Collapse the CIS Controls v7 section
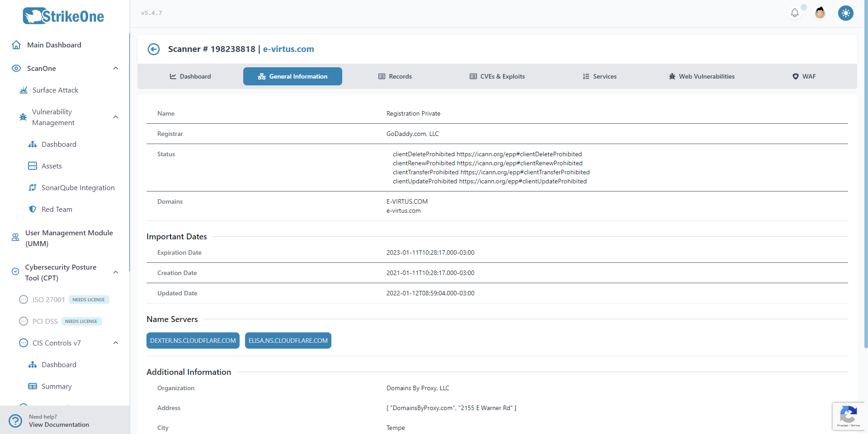The width and height of the screenshot is (868, 434). coord(116,342)
